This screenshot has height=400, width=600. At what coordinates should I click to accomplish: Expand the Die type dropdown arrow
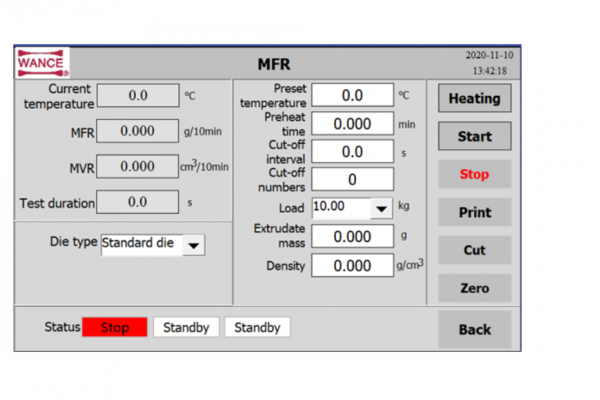pyautogui.click(x=194, y=245)
